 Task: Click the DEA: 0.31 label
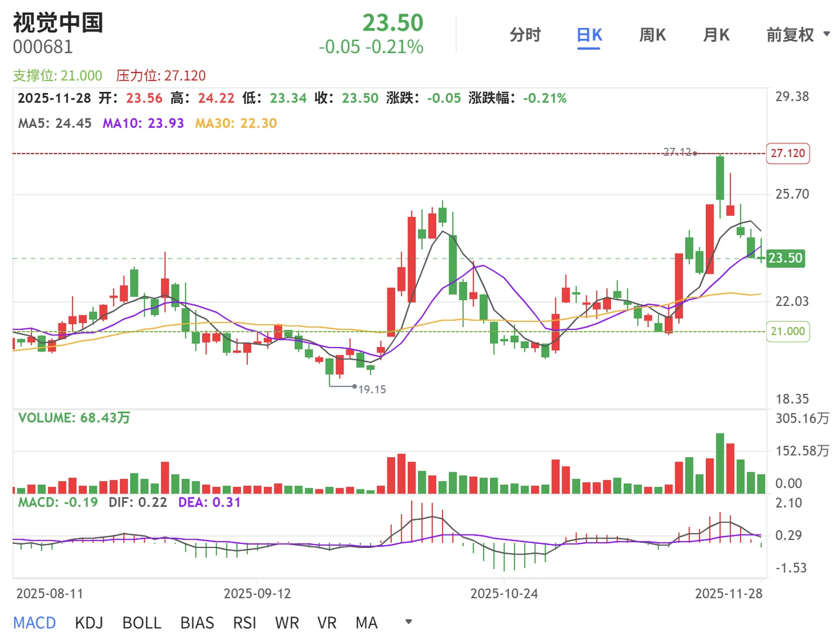click(x=209, y=502)
